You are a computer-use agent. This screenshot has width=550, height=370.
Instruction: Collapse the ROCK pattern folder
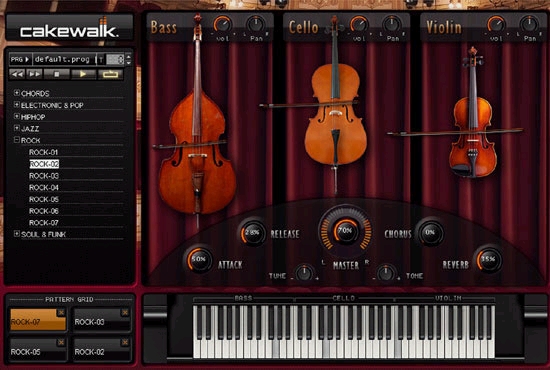[16, 140]
